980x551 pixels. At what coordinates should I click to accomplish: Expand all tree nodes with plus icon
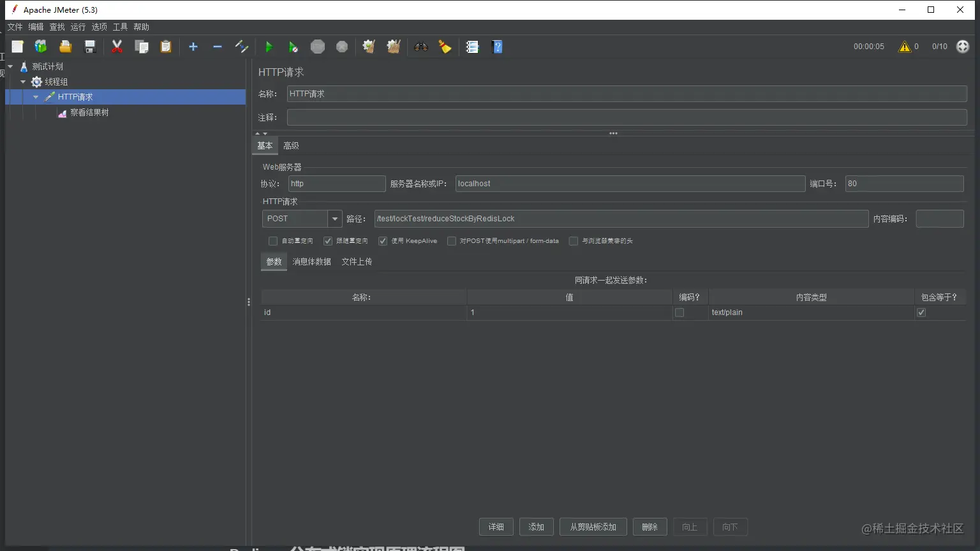193,47
